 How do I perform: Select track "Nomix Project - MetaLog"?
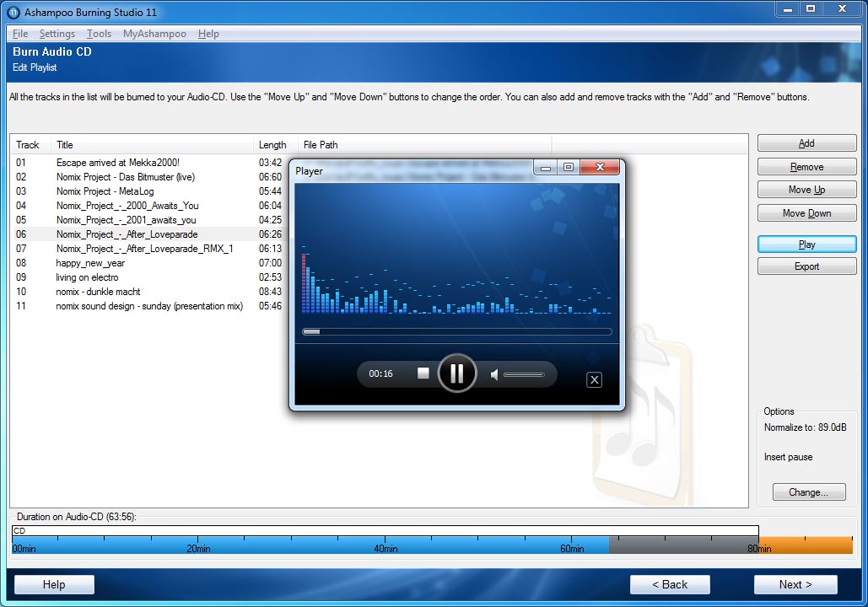[x=105, y=191]
